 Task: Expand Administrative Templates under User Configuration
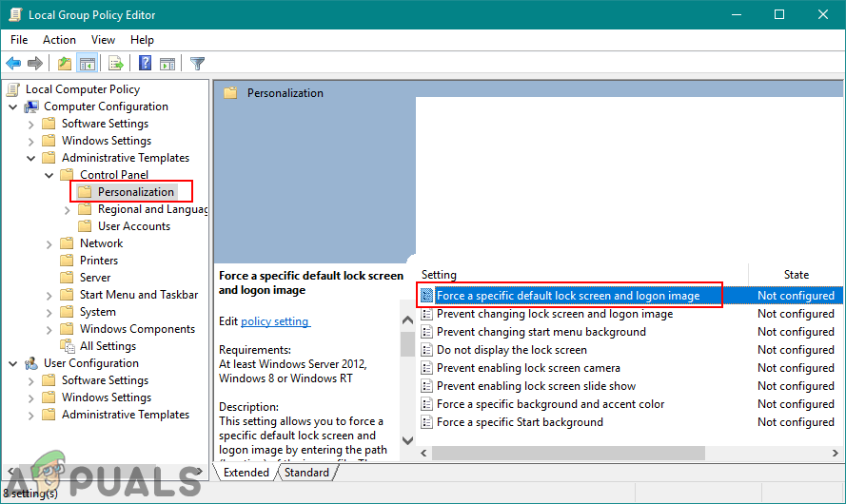pyautogui.click(x=30, y=415)
